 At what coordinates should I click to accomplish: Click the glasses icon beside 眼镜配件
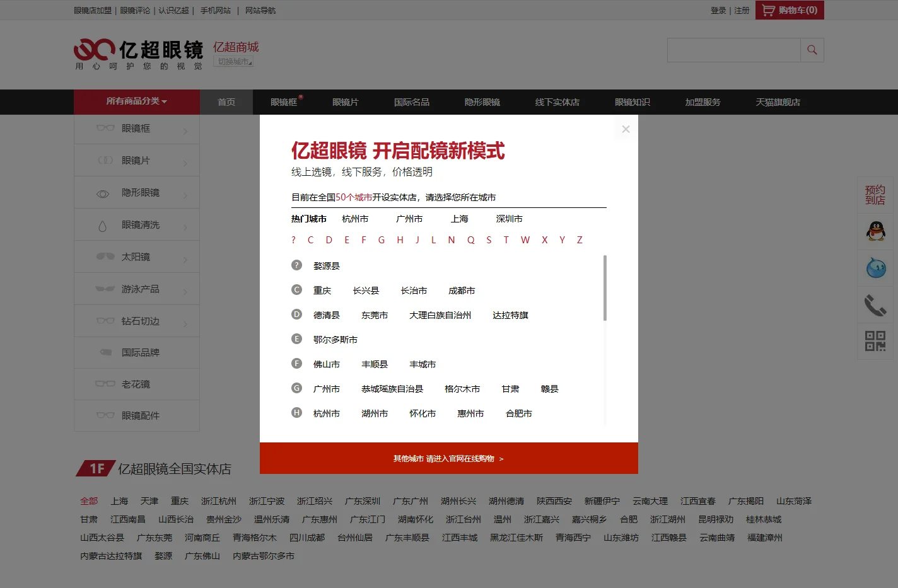(105, 415)
